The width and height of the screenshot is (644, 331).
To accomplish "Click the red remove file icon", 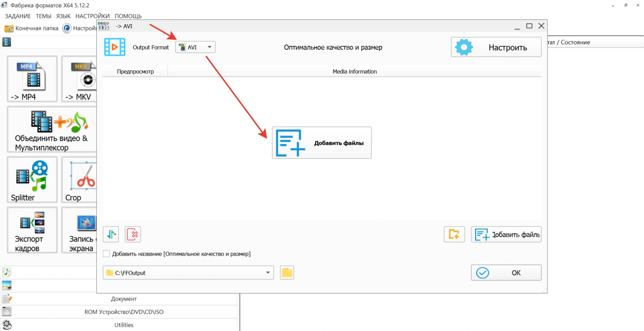I will pyautogui.click(x=133, y=234).
